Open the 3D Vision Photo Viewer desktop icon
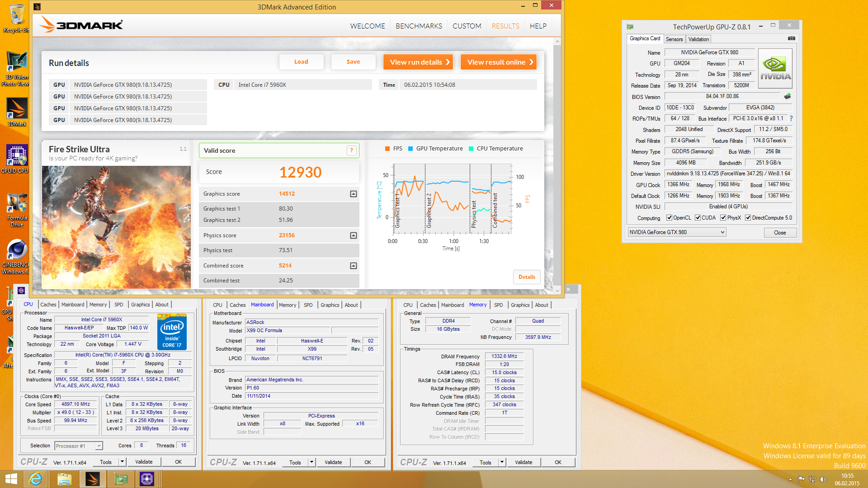Screen dimensions: 868x488 16,69
